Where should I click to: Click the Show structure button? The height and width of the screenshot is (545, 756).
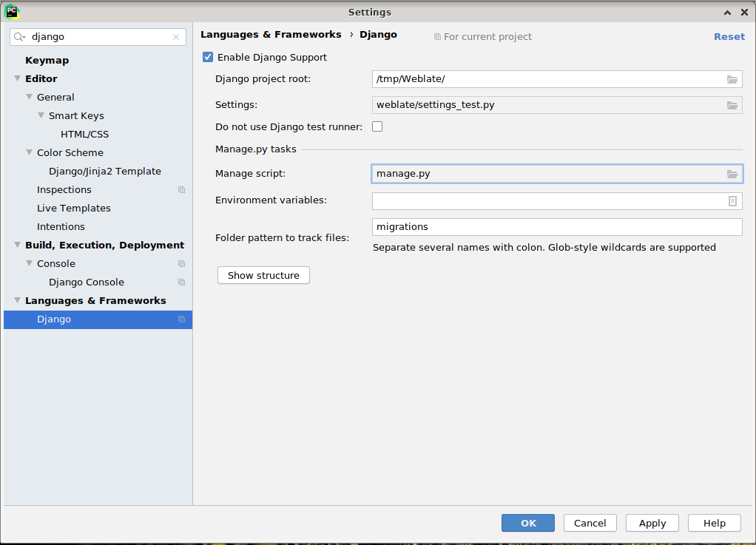263,274
